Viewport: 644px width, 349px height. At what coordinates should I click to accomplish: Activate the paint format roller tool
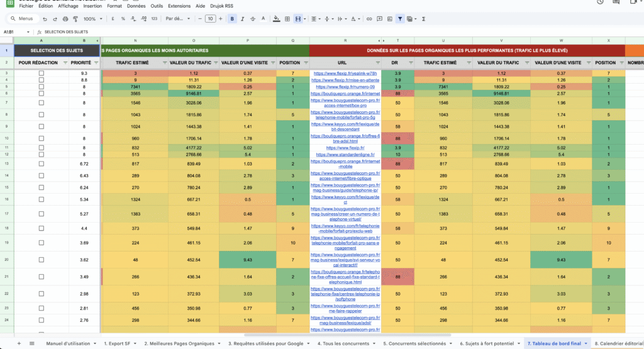click(75, 19)
